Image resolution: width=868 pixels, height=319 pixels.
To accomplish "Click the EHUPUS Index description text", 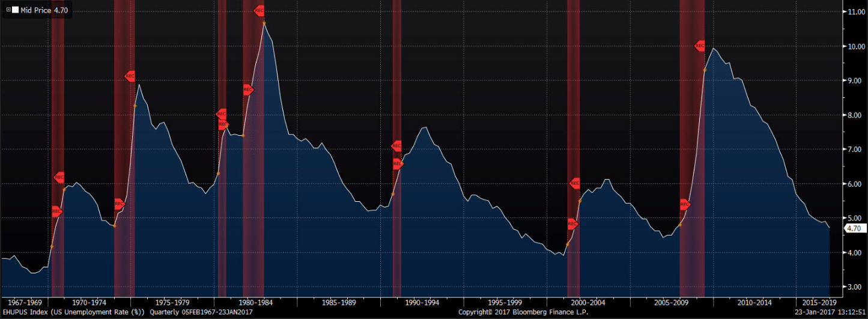I will pos(73,312).
